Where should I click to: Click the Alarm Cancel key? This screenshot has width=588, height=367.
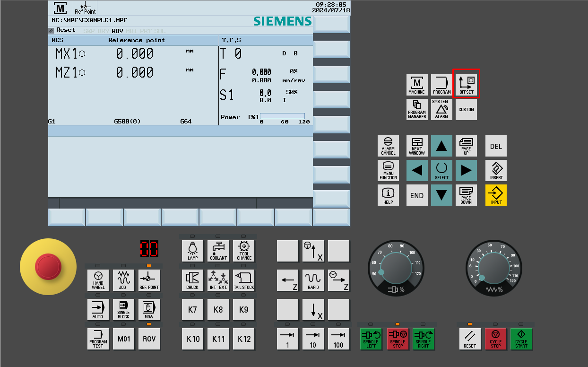point(388,146)
